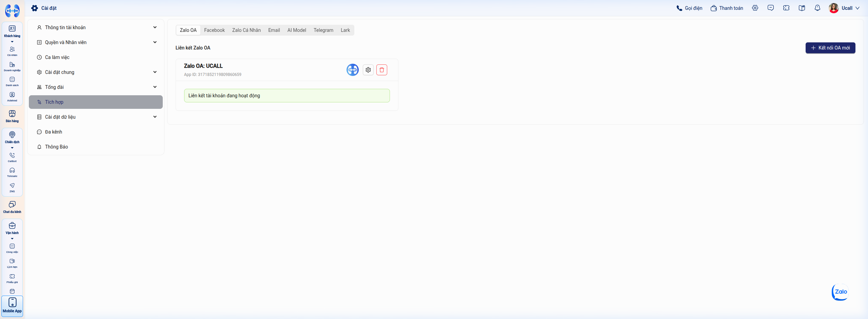Open the Vận hành sidebar section
The width and height of the screenshot is (868, 319).
coord(12,228)
